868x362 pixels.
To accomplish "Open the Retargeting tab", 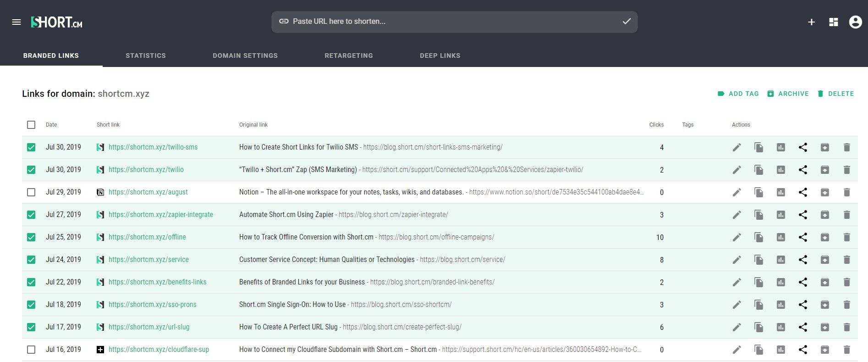I will 349,56.
